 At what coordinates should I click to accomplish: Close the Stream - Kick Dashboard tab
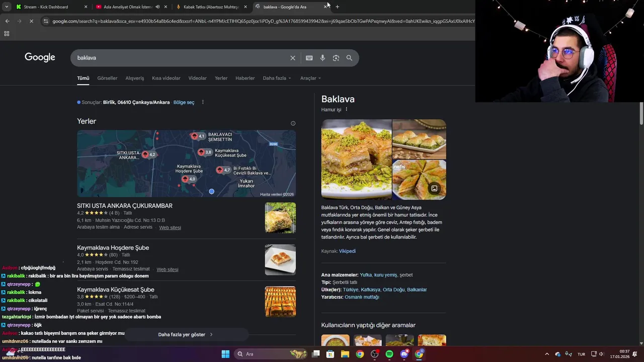point(86,7)
